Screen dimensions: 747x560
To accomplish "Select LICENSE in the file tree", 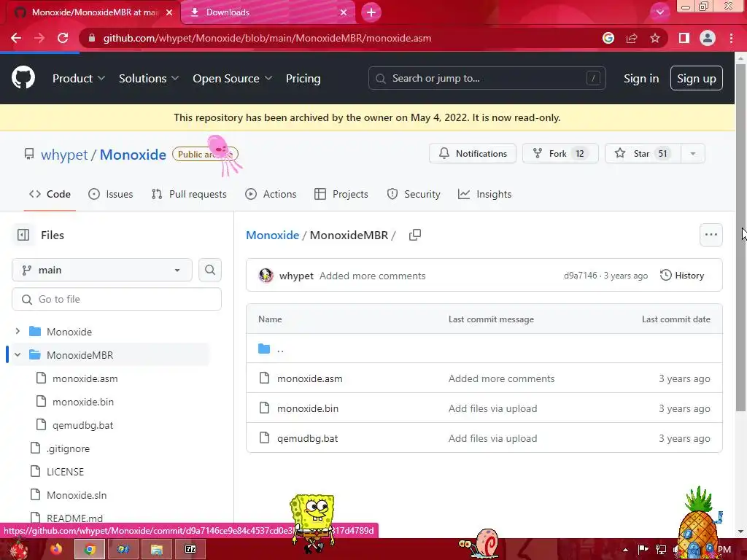I will pyautogui.click(x=65, y=472).
